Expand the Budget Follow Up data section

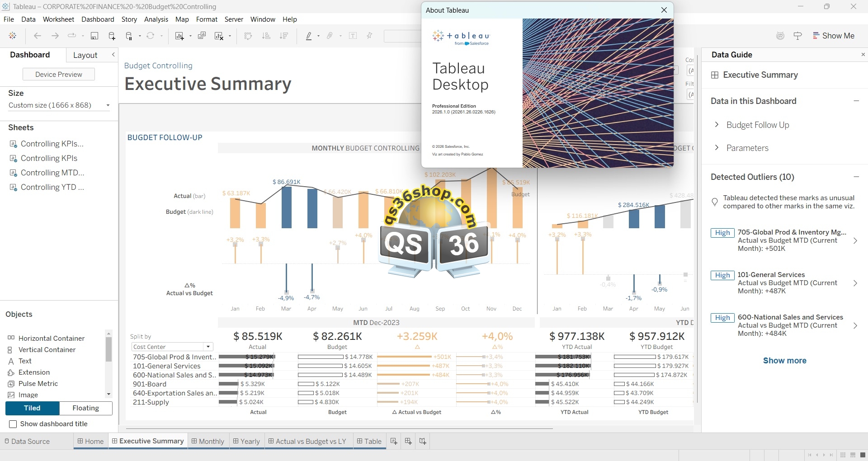point(717,125)
